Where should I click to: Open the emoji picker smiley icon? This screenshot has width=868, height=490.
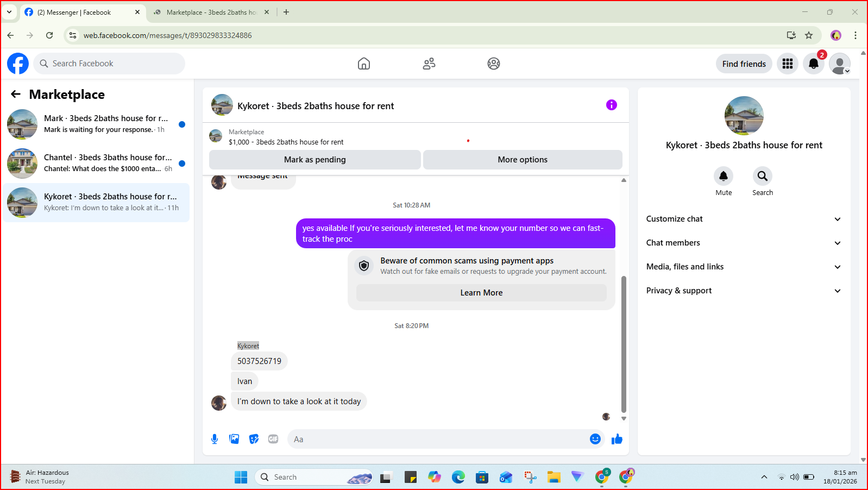click(595, 439)
